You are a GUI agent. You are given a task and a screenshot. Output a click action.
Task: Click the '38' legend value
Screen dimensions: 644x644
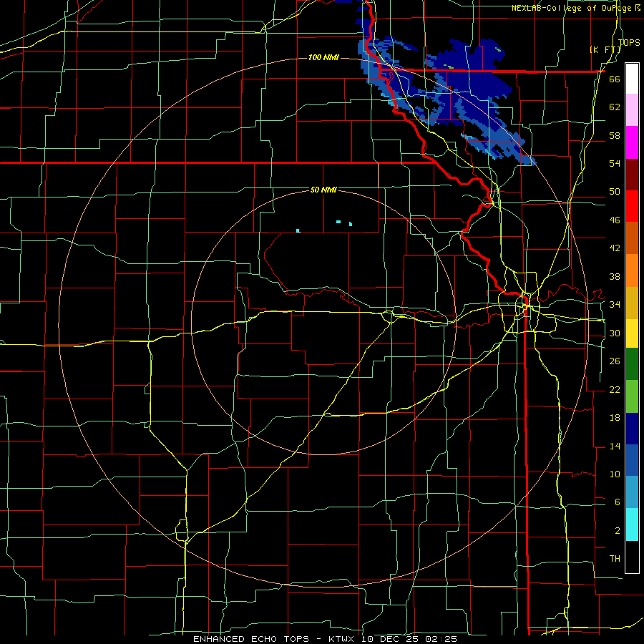click(x=615, y=276)
